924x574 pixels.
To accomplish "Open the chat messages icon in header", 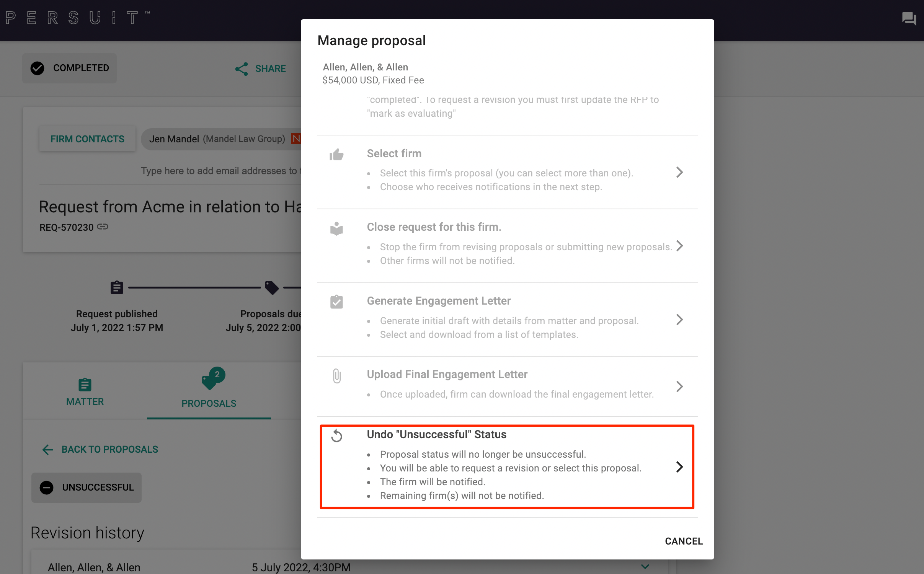I will [x=909, y=18].
